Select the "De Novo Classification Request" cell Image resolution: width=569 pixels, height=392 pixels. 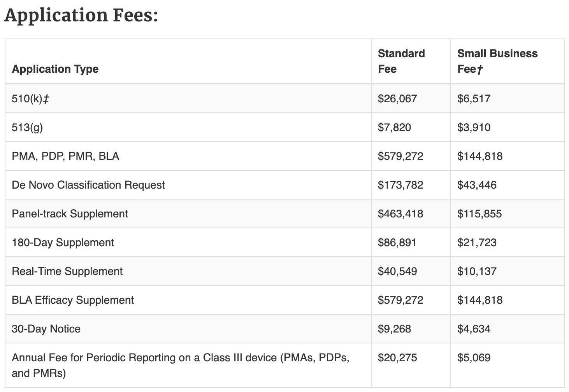(x=88, y=185)
